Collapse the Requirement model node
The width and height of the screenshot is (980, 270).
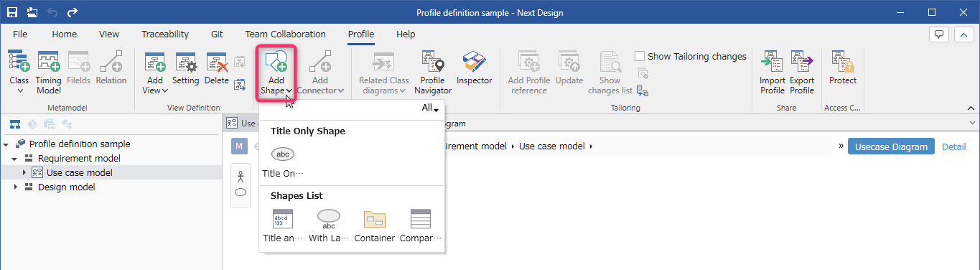pos(15,159)
